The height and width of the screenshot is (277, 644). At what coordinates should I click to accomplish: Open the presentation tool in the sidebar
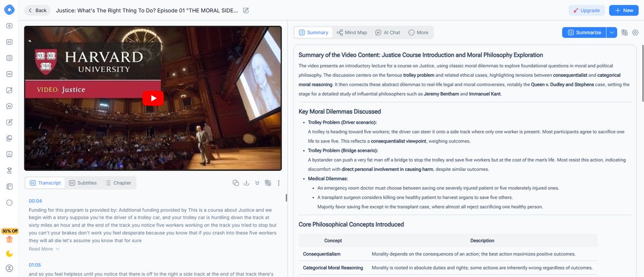[x=9, y=154]
